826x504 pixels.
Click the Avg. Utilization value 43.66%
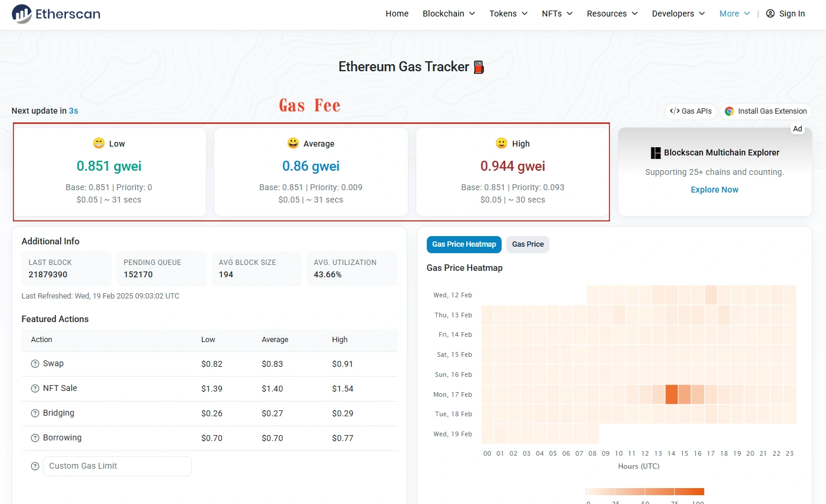328,275
